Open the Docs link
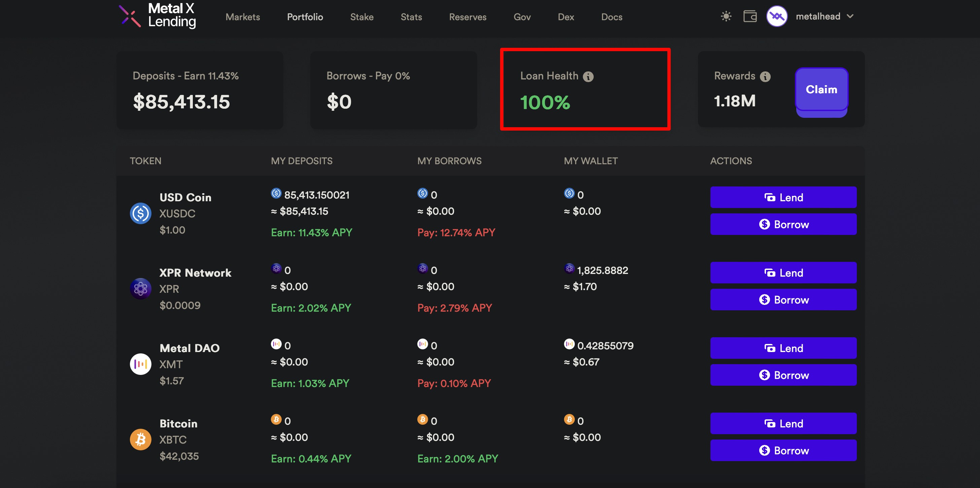Viewport: 980px width, 488px height. point(611,17)
